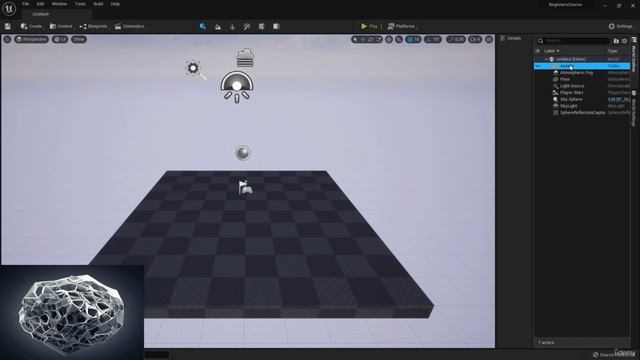Viewport: 640px width, 360px height.
Task: Click the add folder icon in Outliner
Action: pos(616,41)
